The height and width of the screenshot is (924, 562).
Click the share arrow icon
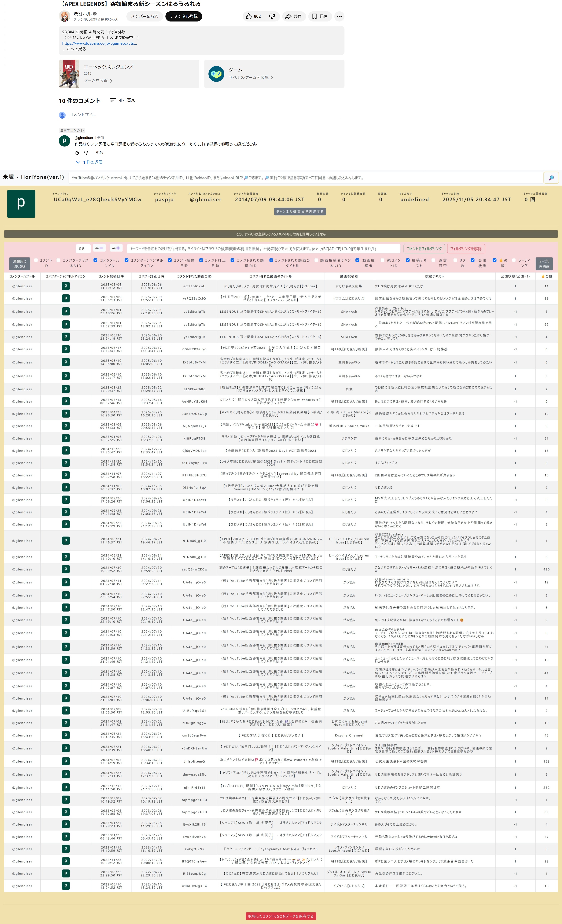(288, 16)
